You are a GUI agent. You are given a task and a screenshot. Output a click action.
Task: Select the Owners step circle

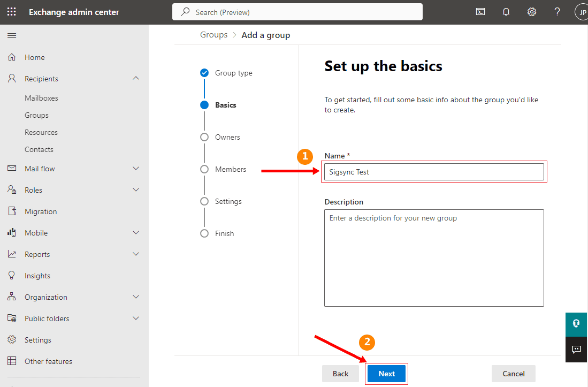point(204,137)
